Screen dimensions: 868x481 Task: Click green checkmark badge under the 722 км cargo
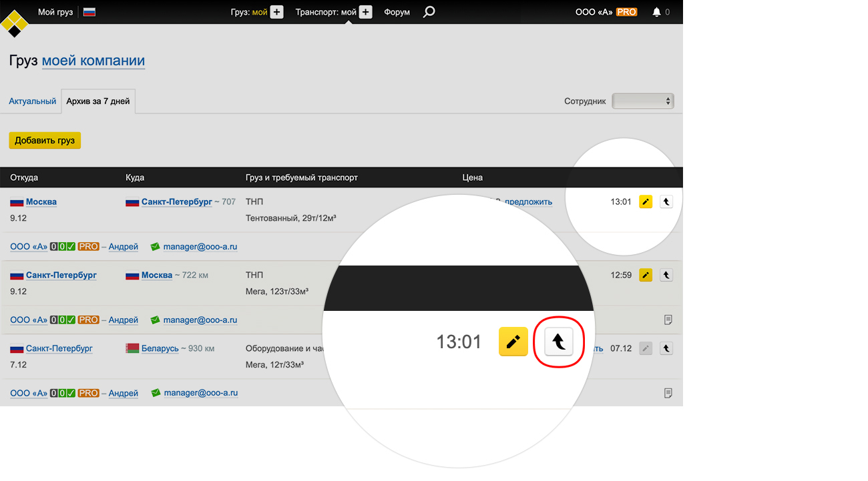pyautogui.click(x=71, y=320)
